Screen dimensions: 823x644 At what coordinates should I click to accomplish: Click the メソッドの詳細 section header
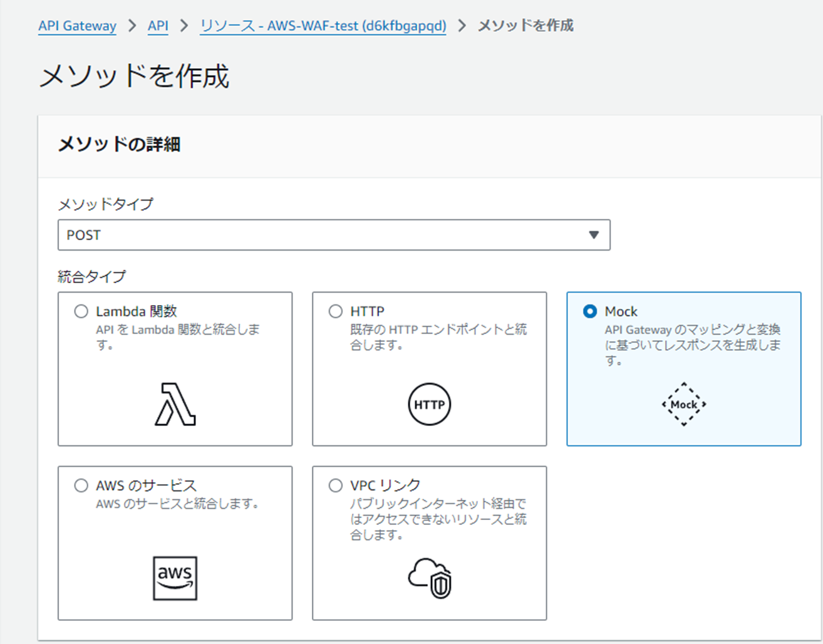coord(119,145)
